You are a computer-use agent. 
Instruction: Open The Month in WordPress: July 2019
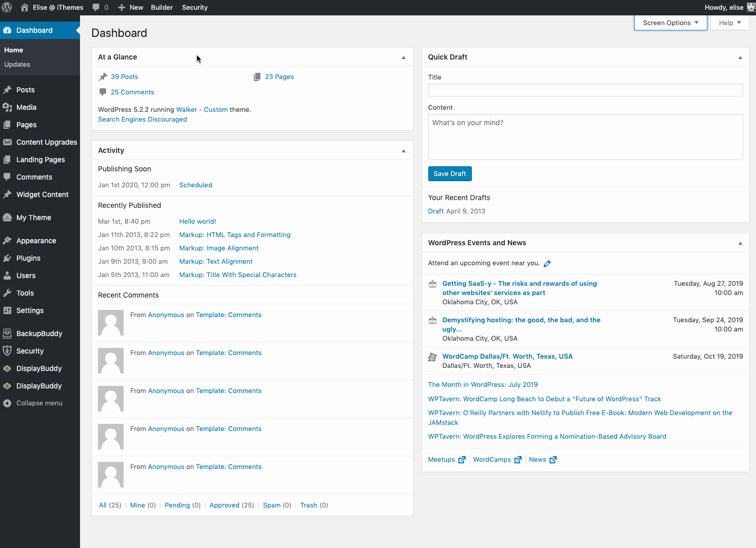coord(483,385)
